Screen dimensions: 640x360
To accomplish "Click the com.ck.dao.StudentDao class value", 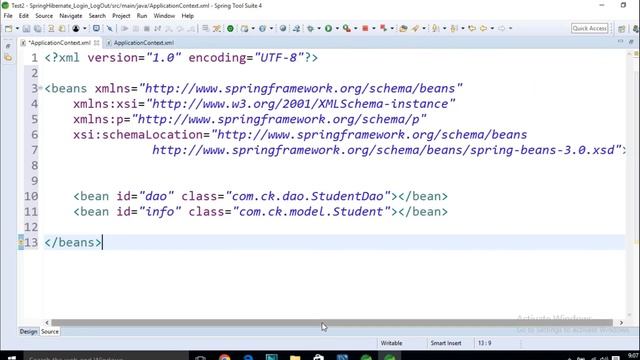I will [x=308, y=196].
